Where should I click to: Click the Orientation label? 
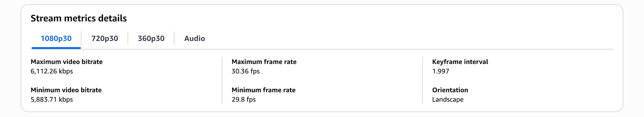[450, 90]
